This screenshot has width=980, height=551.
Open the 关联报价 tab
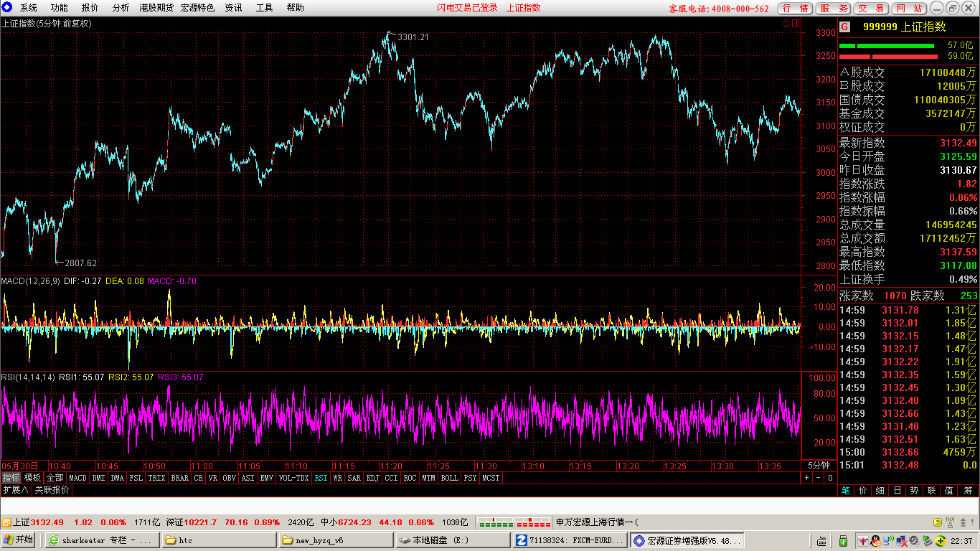click(x=52, y=490)
